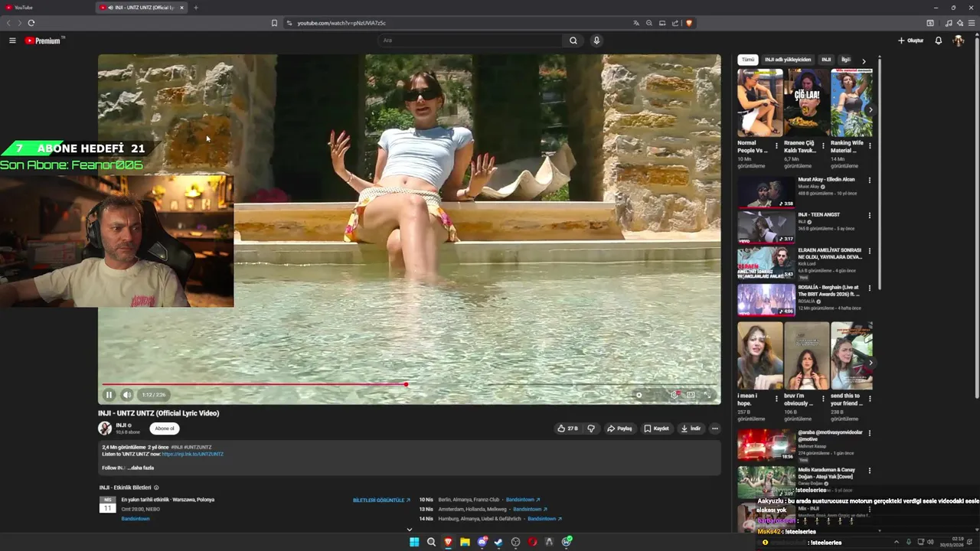The height and width of the screenshot is (551, 980).
Task: Open Bandsintown link for Amsterdam event
Action: pyautogui.click(x=530, y=509)
